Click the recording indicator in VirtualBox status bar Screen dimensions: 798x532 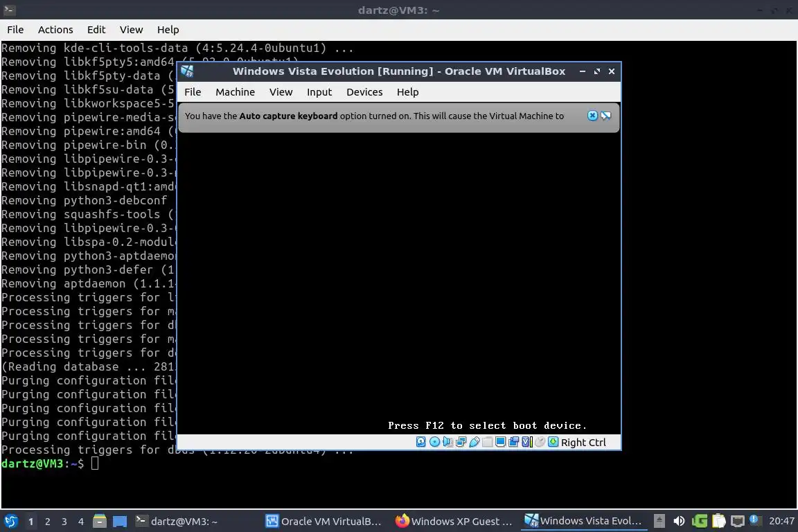pyautogui.click(x=513, y=442)
